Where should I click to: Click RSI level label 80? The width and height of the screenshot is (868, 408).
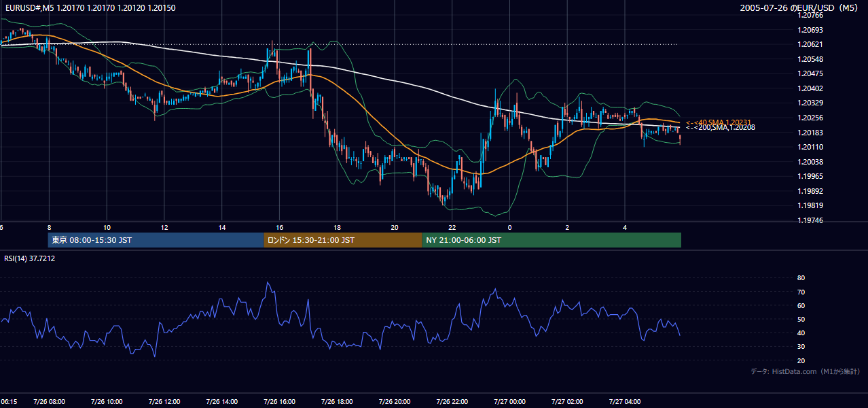point(801,278)
